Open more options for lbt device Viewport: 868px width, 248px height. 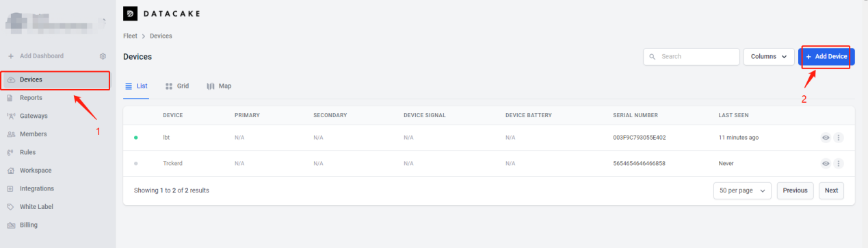point(839,138)
